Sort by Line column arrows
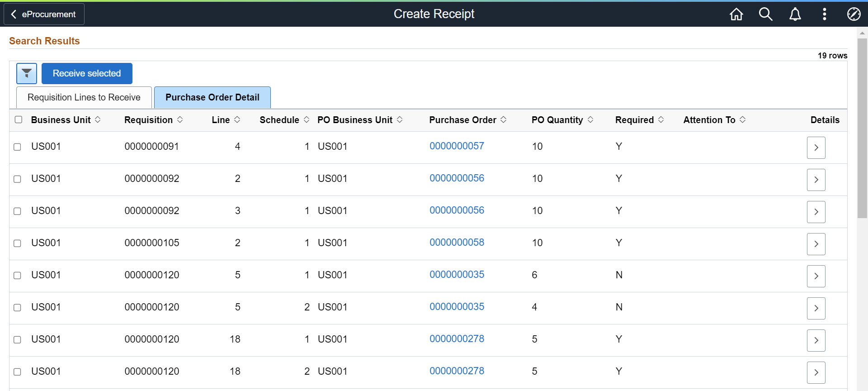Screen dimensions: 868x391 coord(237,119)
